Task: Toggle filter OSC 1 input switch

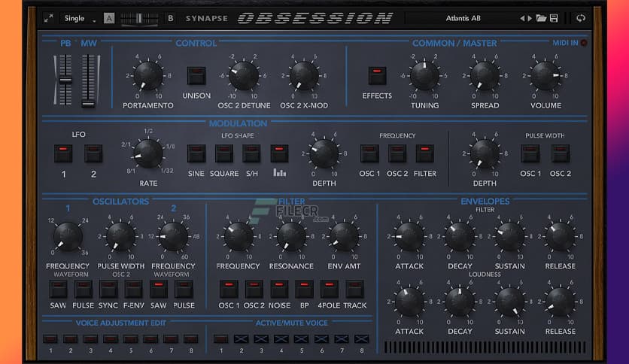Action: tap(229, 289)
